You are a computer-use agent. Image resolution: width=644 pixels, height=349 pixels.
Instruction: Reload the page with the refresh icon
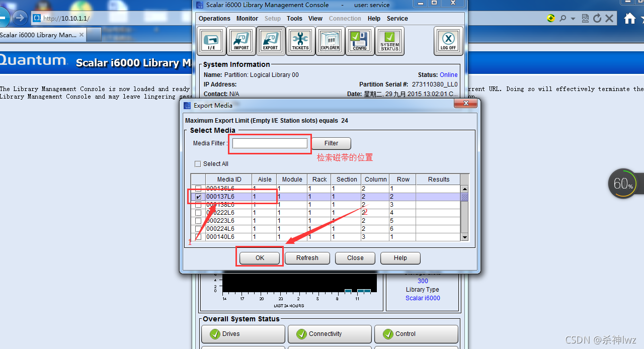[597, 19]
